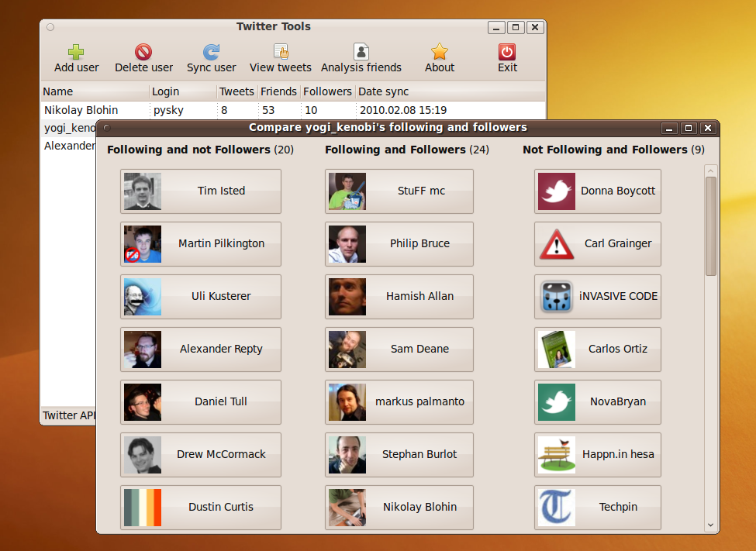Sort by Date sync column header

point(450,91)
